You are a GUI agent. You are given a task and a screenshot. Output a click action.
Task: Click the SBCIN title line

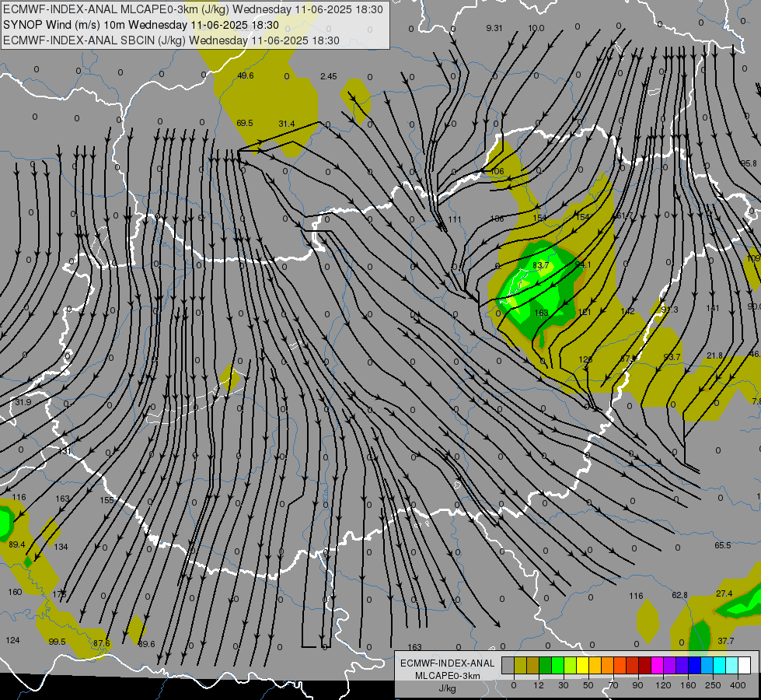(171, 40)
